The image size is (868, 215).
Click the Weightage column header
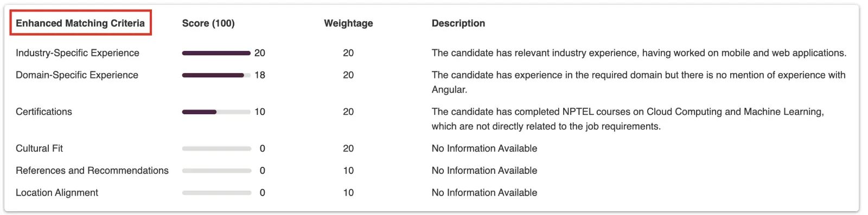coord(348,23)
